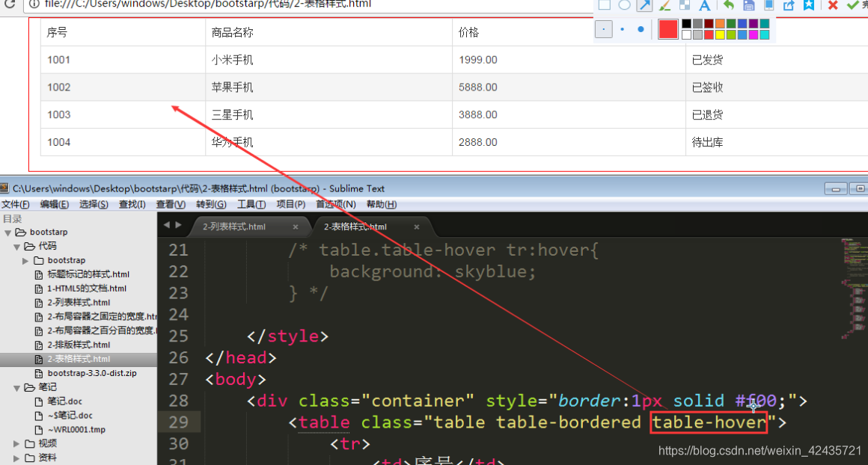Close the 2-列表样式.html tab
The image size is (868, 465).
[296, 227]
